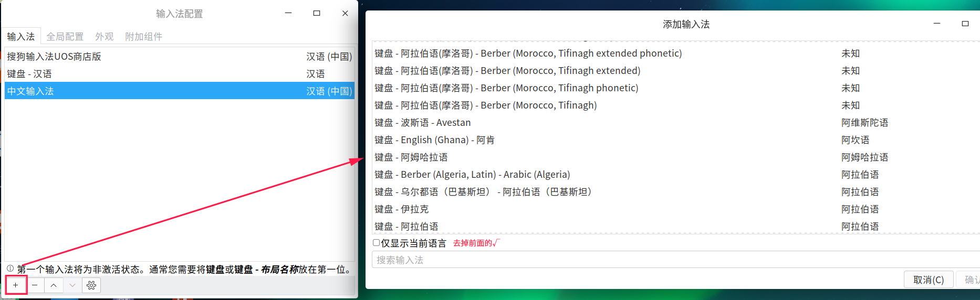The width and height of the screenshot is (980, 300).
Task: Switch to the 附加组件 tab
Action: [x=143, y=37]
